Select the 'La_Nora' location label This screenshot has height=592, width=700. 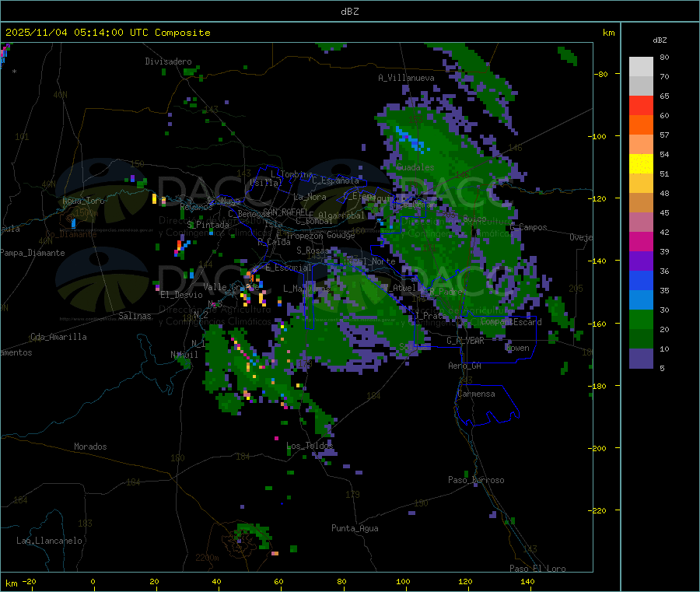310,197
